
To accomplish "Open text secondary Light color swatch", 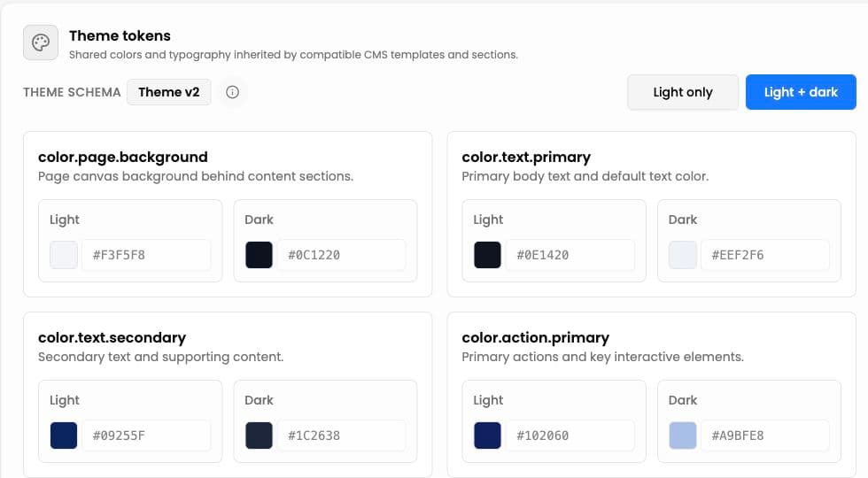I will pos(64,436).
